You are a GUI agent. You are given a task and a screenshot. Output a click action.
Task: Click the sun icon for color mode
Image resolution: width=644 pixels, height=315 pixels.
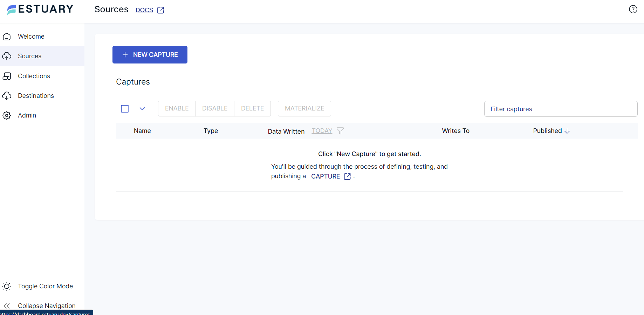pyautogui.click(x=7, y=286)
